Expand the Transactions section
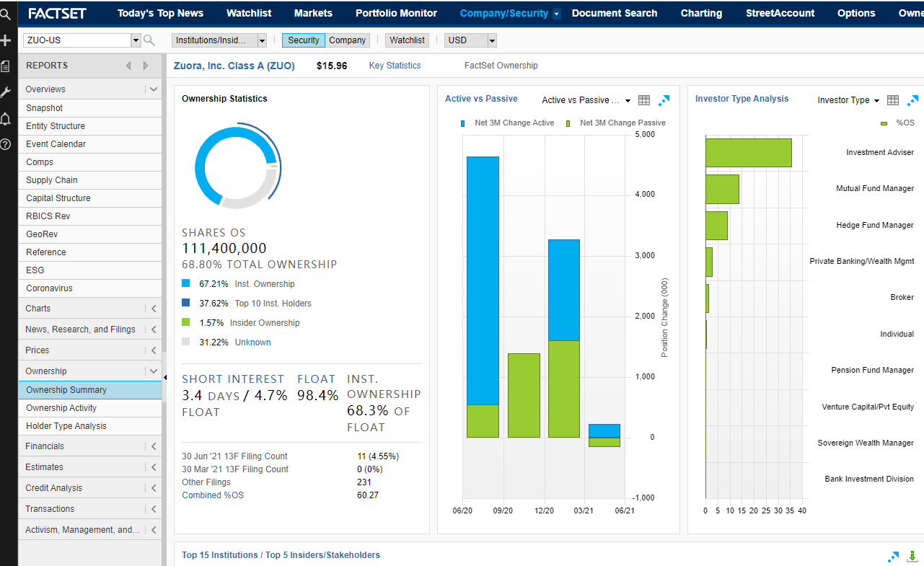This screenshot has height=566, width=924. pos(153,509)
